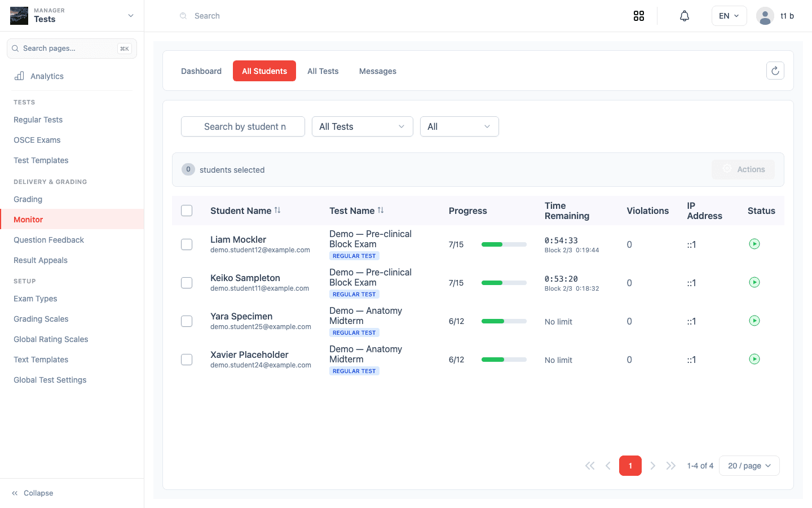Focus the Search by student name field
This screenshot has height=508, width=812.
pyautogui.click(x=243, y=126)
